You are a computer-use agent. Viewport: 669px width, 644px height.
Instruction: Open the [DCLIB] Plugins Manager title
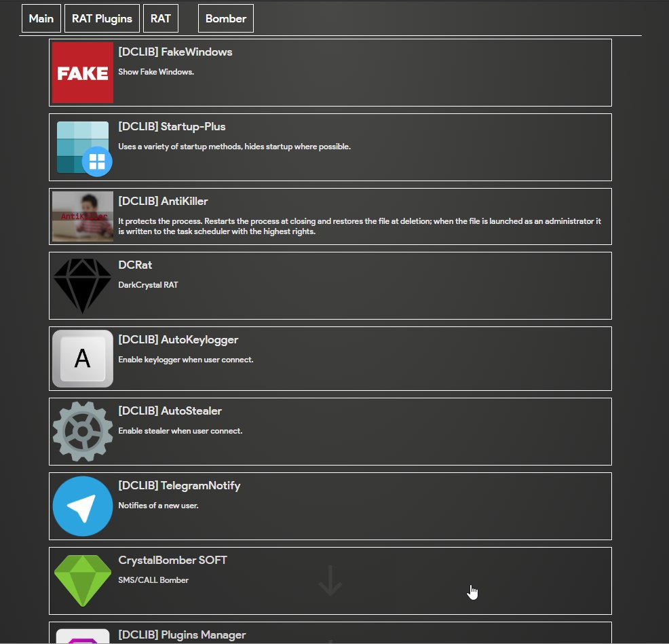(182, 635)
